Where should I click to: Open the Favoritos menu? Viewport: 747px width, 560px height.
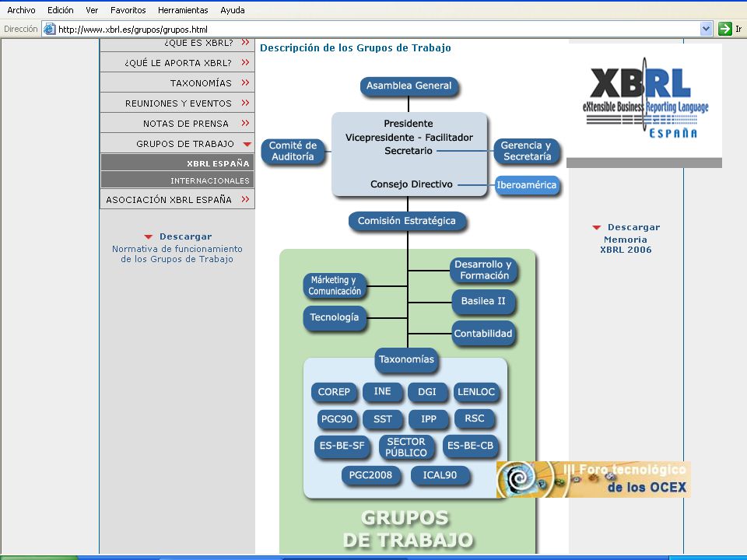tap(128, 10)
